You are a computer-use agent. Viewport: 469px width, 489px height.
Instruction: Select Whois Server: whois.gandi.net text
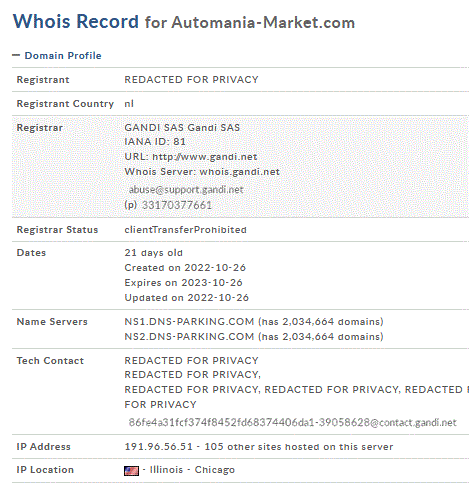coord(202,172)
